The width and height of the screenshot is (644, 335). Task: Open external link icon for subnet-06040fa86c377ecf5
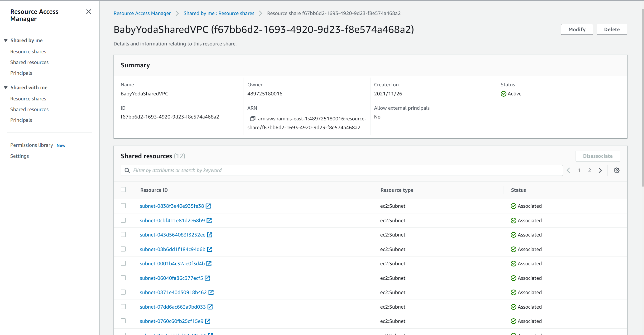pos(207,278)
